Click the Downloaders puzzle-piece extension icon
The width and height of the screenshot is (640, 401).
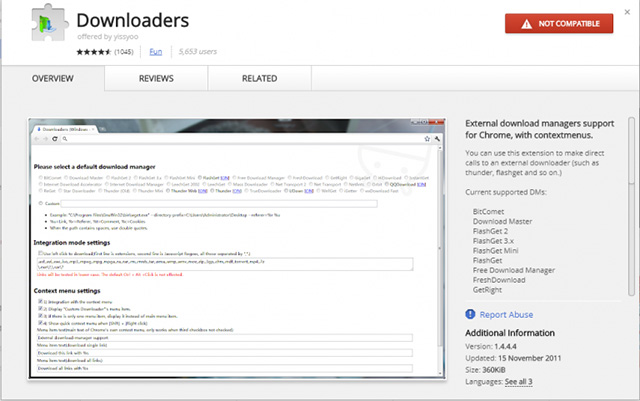49,23
